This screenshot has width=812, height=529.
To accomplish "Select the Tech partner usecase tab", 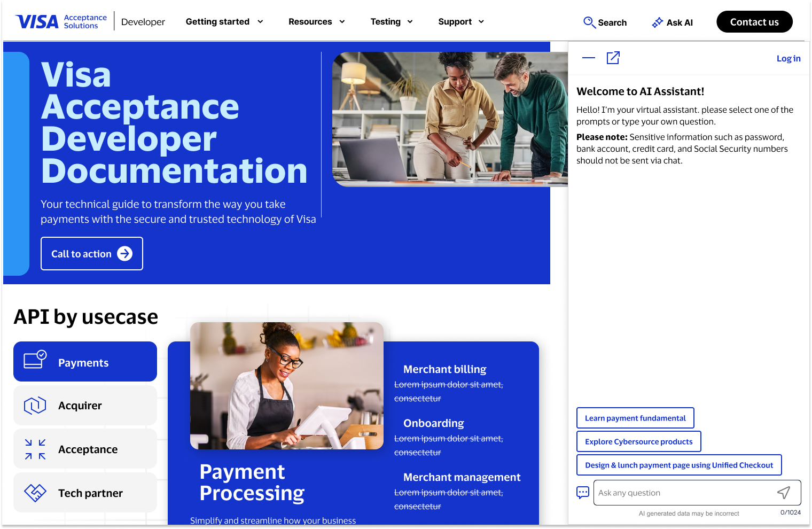I will coord(85,493).
